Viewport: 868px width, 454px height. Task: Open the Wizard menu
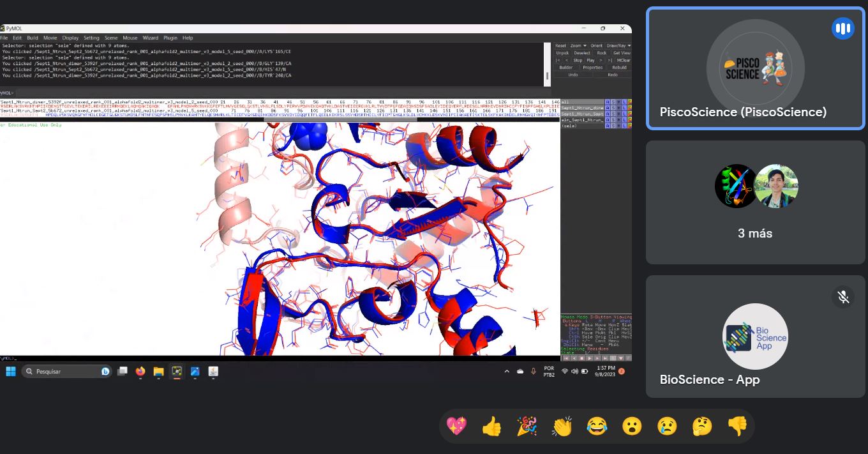coord(150,38)
